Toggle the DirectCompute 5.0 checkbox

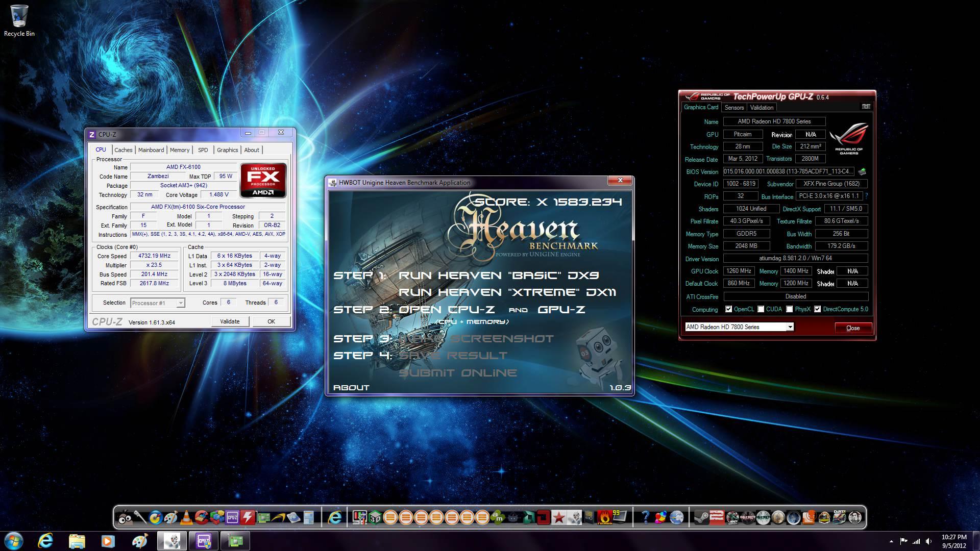pos(818,309)
